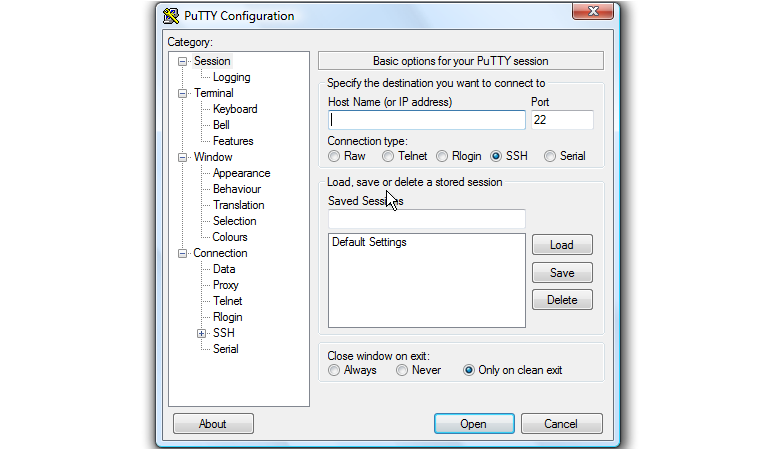The height and width of the screenshot is (450, 776).
Task: Focus the Host Name input field
Action: [x=426, y=120]
